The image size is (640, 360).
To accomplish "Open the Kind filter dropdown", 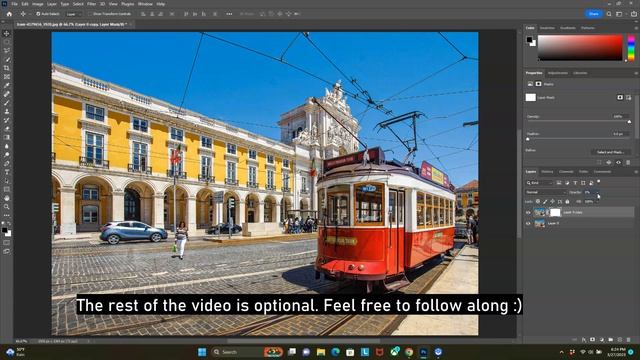I will 539,183.
